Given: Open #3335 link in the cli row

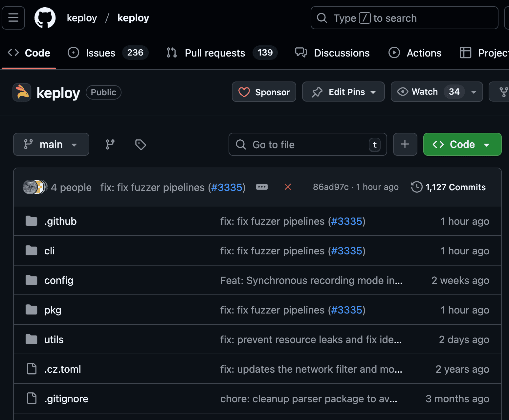Looking at the screenshot, I should [346, 251].
